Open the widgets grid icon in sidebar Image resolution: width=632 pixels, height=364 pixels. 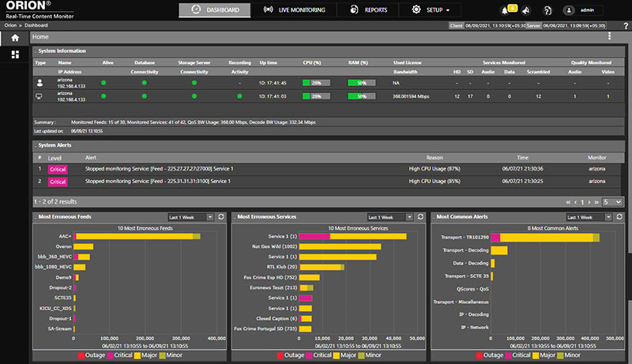[x=14, y=54]
